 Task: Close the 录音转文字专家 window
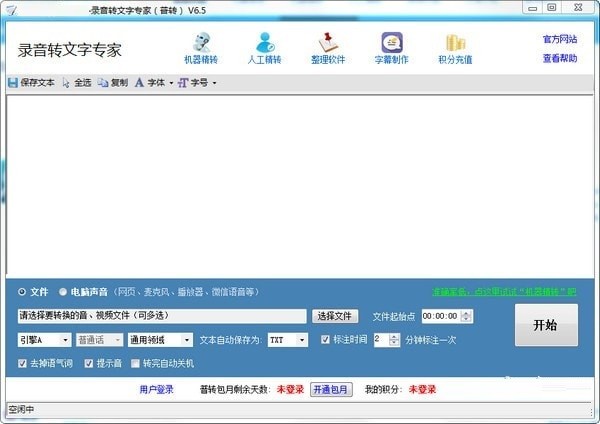(578, 8)
